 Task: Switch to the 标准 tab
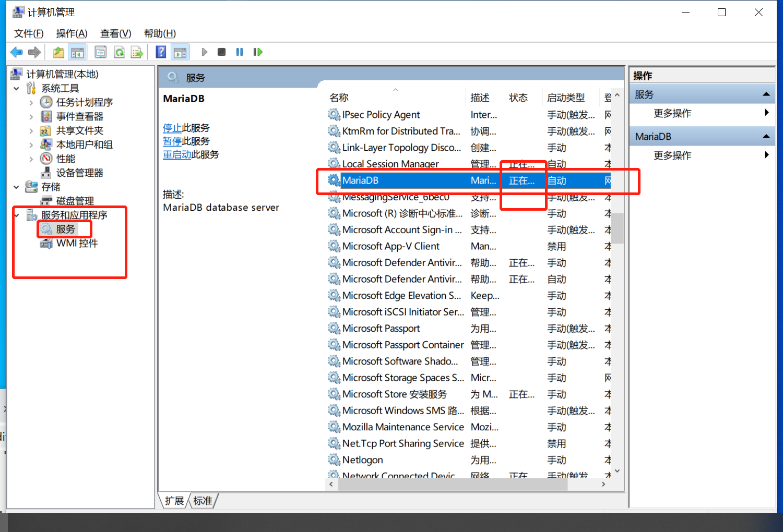[x=203, y=501]
